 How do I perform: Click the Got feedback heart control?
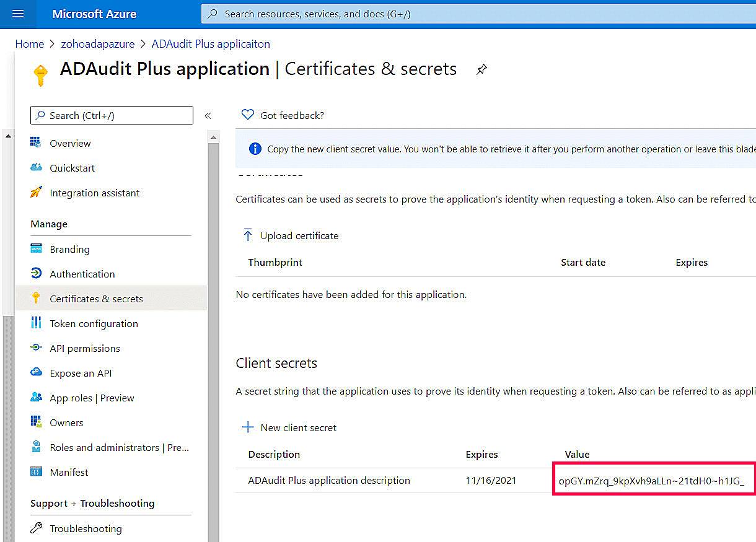248,115
